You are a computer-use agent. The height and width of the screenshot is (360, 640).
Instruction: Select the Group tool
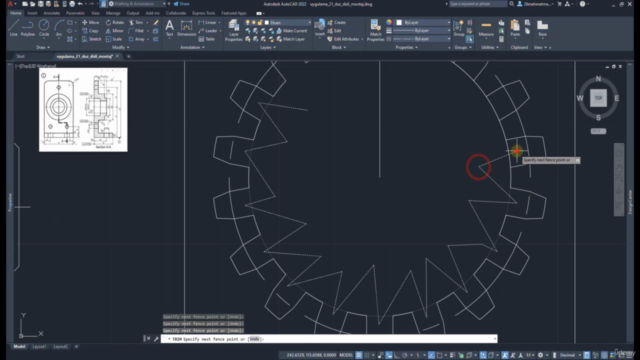459,28
